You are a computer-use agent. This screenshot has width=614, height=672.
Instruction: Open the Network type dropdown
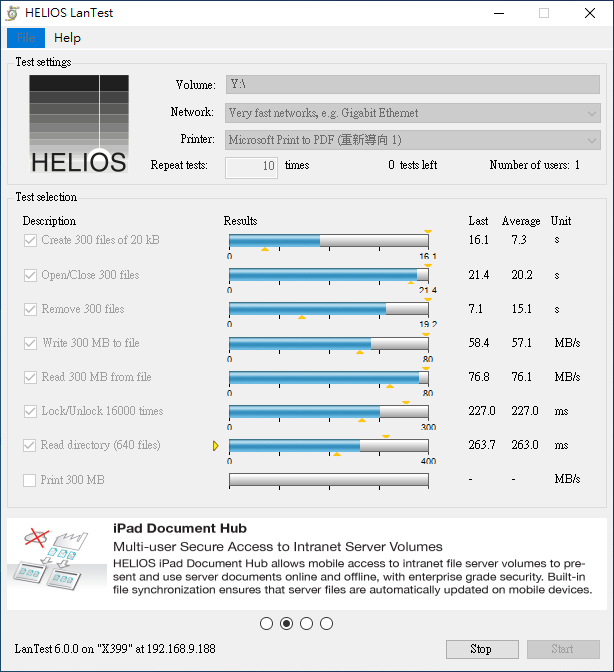tap(413, 113)
